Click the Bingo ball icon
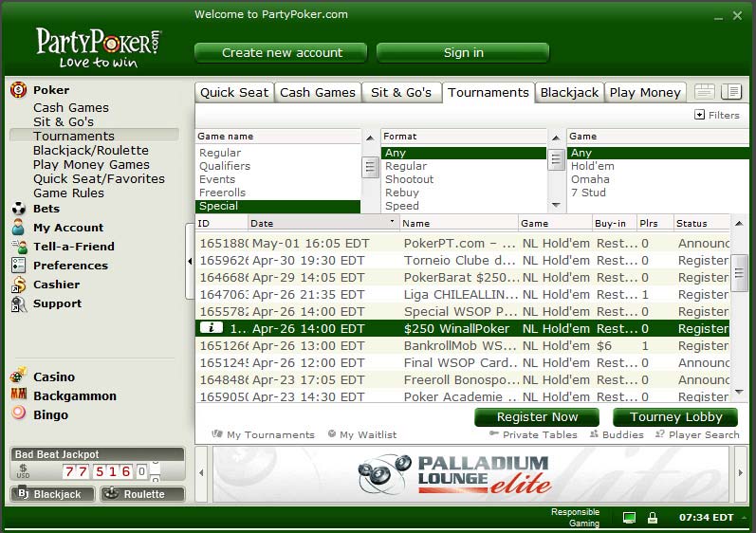 [x=18, y=413]
